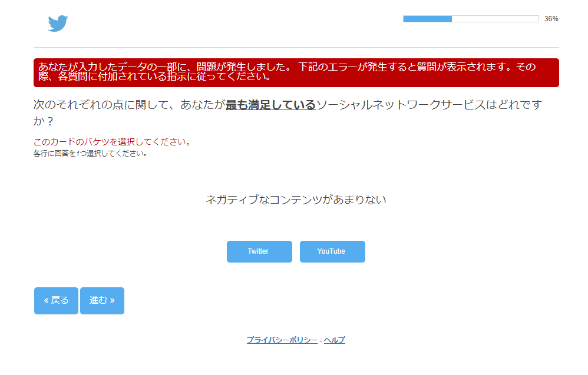Open the プライバシーポリシー link

point(282,340)
